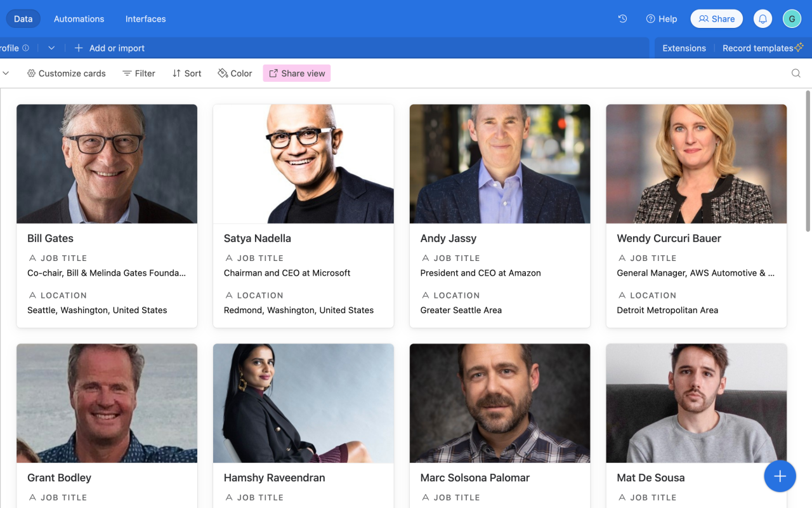Click LOCATION label on Andy Jassy card

[x=457, y=296]
